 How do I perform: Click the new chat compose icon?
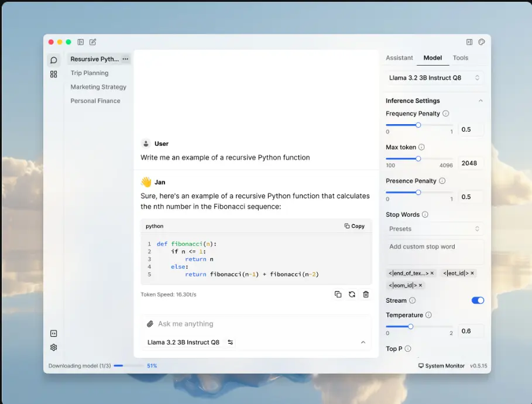(x=92, y=42)
